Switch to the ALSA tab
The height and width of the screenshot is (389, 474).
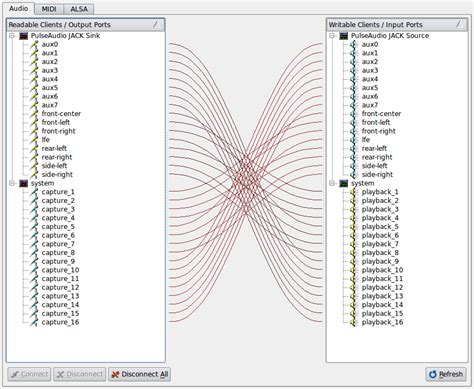click(x=79, y=9)
